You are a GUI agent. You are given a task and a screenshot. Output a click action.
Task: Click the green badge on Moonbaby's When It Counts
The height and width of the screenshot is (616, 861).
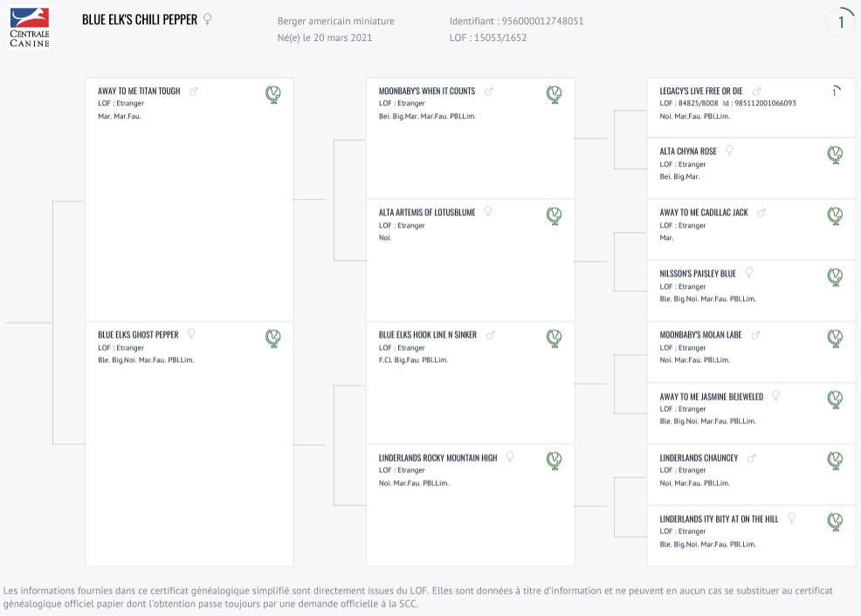554,94
